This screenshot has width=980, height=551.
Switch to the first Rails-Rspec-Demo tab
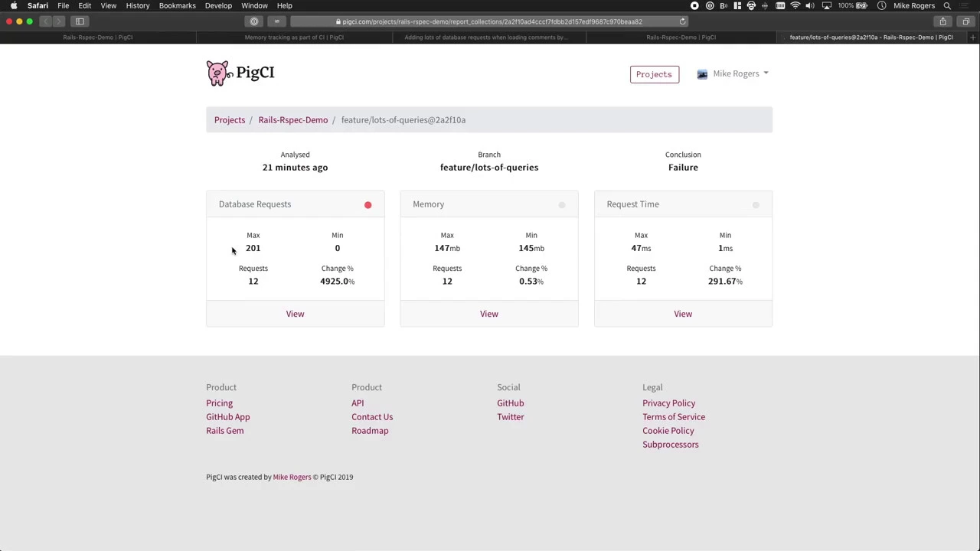pos(98,37)
